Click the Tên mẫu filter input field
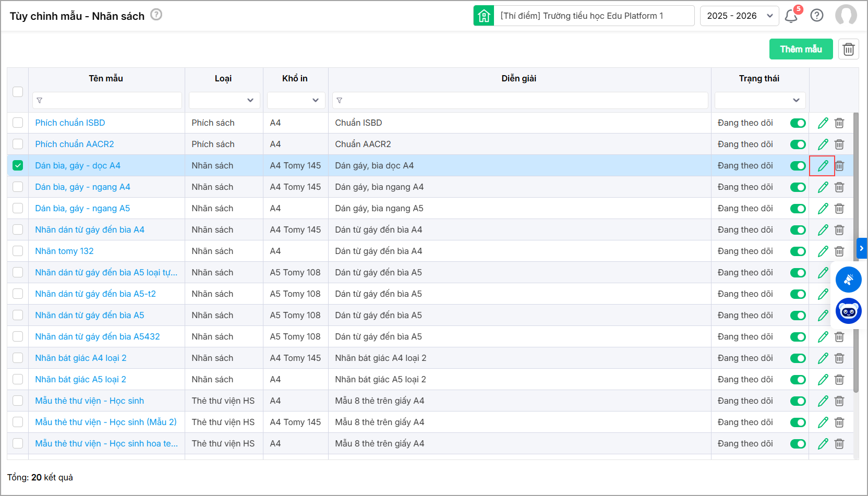The width and height of the screenshot is (868, 496). (x=107, y=100)
